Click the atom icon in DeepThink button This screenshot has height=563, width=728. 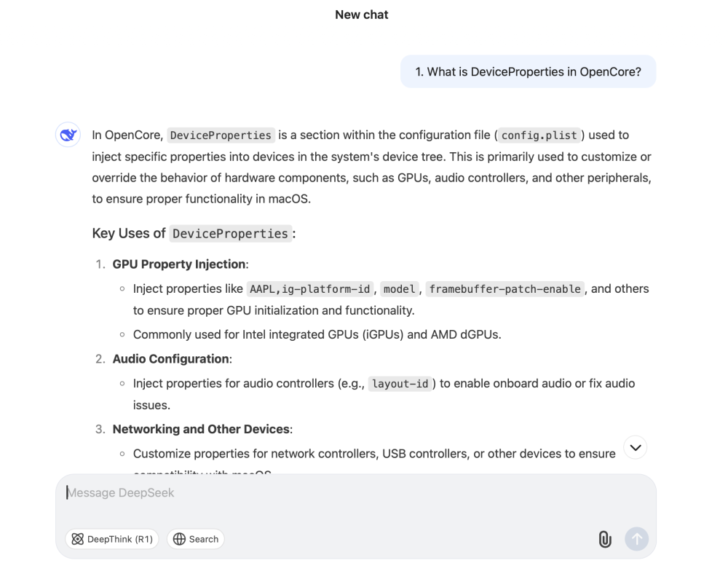point(78,539)
